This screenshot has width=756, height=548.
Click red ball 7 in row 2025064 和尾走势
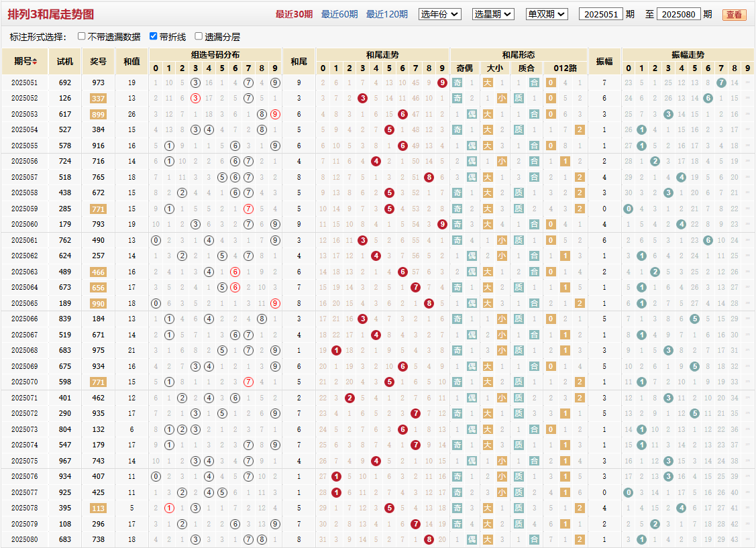coord(416,287)
